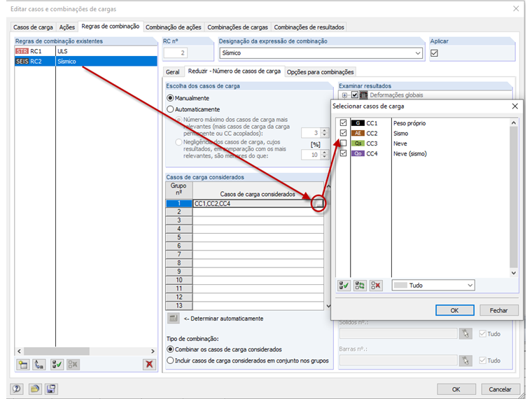
Task: Select the RC1 ULS rule row
Action: pos(86,51)
